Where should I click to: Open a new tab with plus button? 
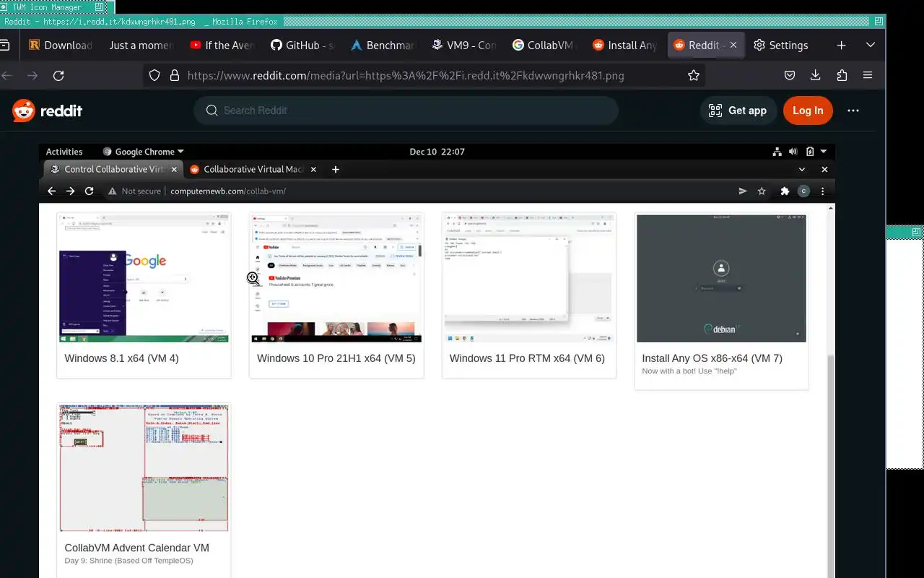click(841, 45)
